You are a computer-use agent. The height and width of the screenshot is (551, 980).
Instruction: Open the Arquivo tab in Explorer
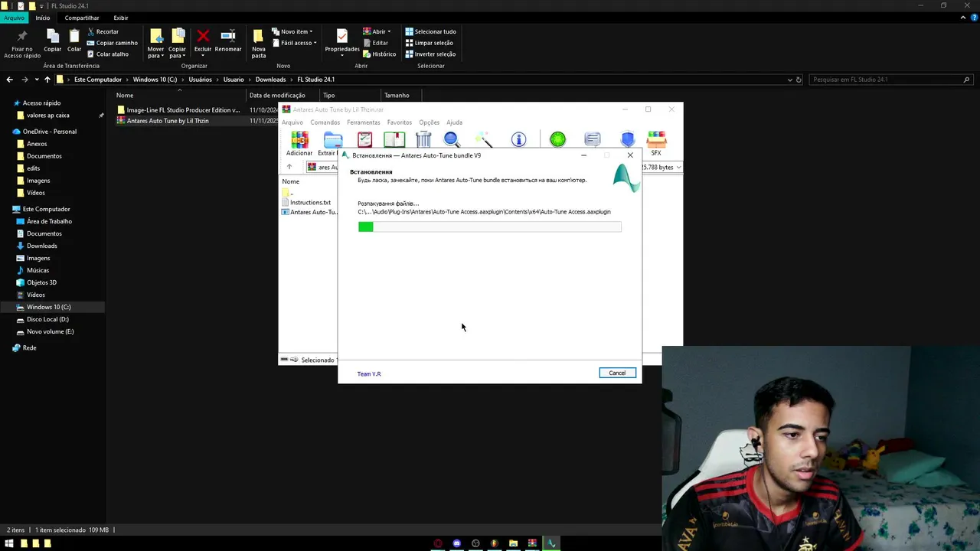coord(14,18)
